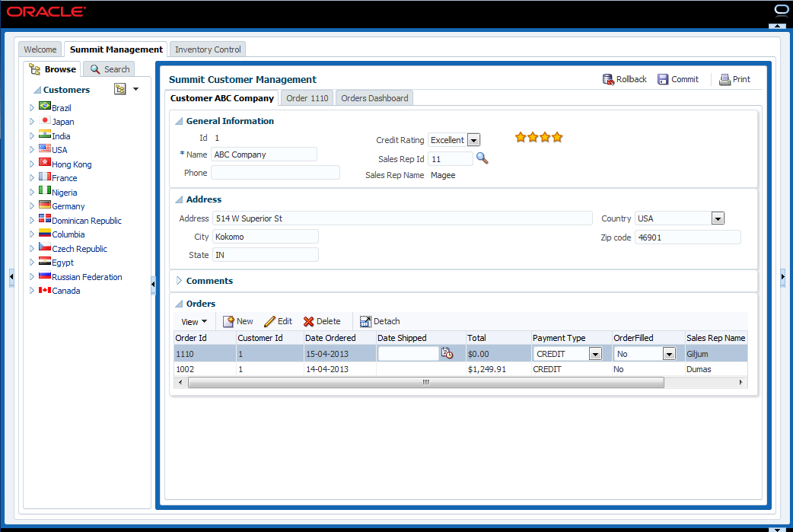Expand the Russian Federation tree node
The width and height of the screenshot is (793, 532).
32,276
